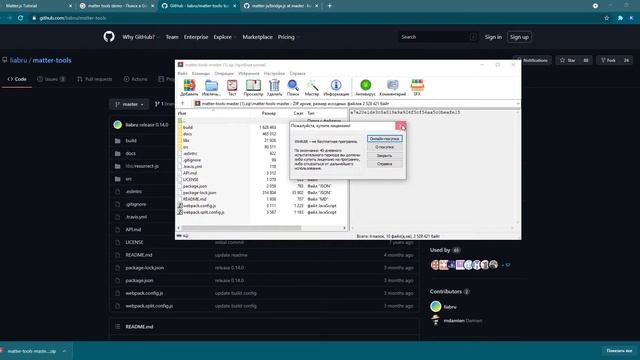Click the build folder icon in GitHub list
This screenshot has height=360, width=640.
(x=118, y=141)
